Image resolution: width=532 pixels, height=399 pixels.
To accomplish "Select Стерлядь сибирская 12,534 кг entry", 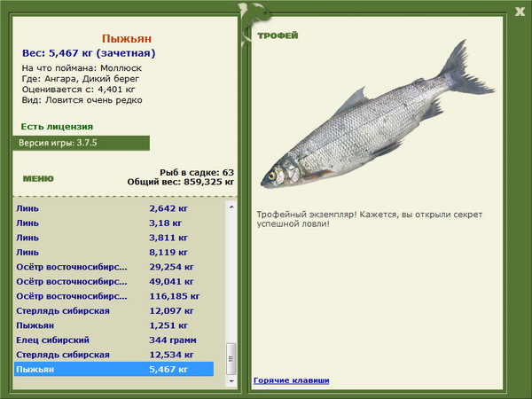I will tap(114, 355).
